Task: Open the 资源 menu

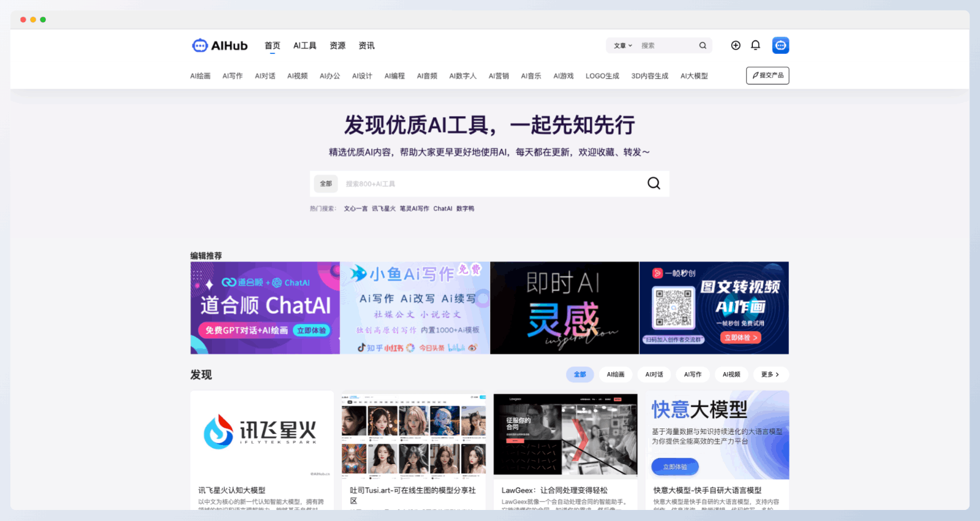Action: (337, 45)
